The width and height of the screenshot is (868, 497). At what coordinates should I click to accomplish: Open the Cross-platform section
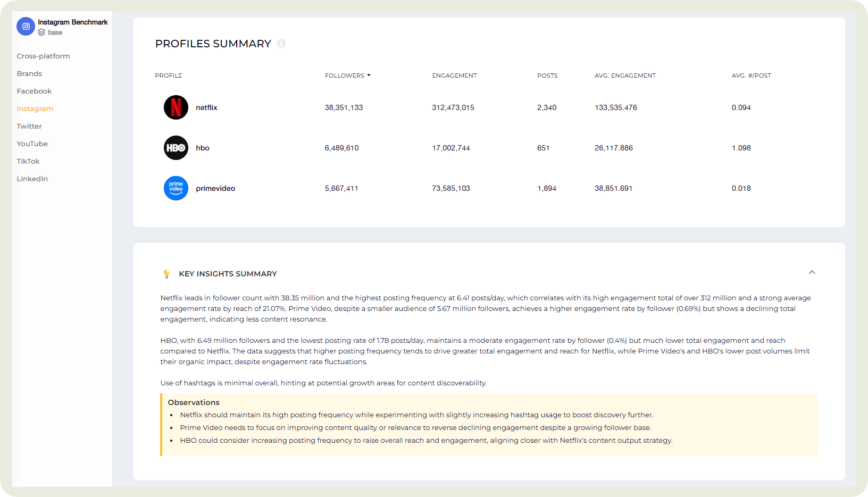pos(43,56)
